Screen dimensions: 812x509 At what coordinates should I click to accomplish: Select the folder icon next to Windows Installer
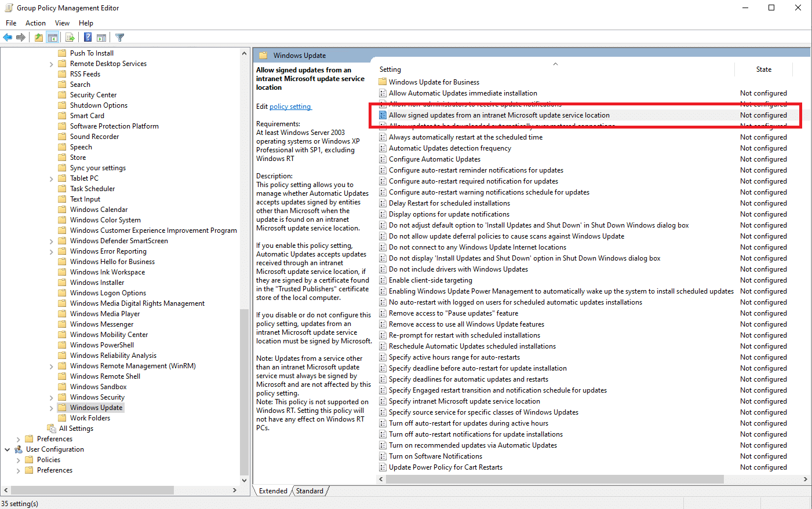click(63, 283)
